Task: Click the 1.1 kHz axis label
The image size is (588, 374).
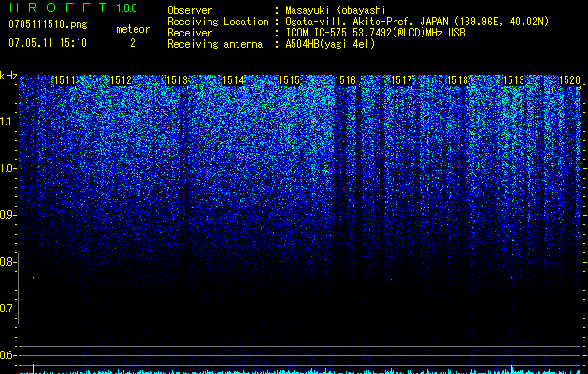Action: 8,122
